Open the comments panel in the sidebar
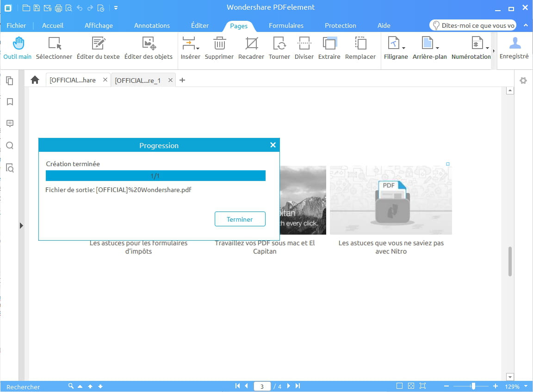The width and height of the screenshot is (533, 392). 10,124
